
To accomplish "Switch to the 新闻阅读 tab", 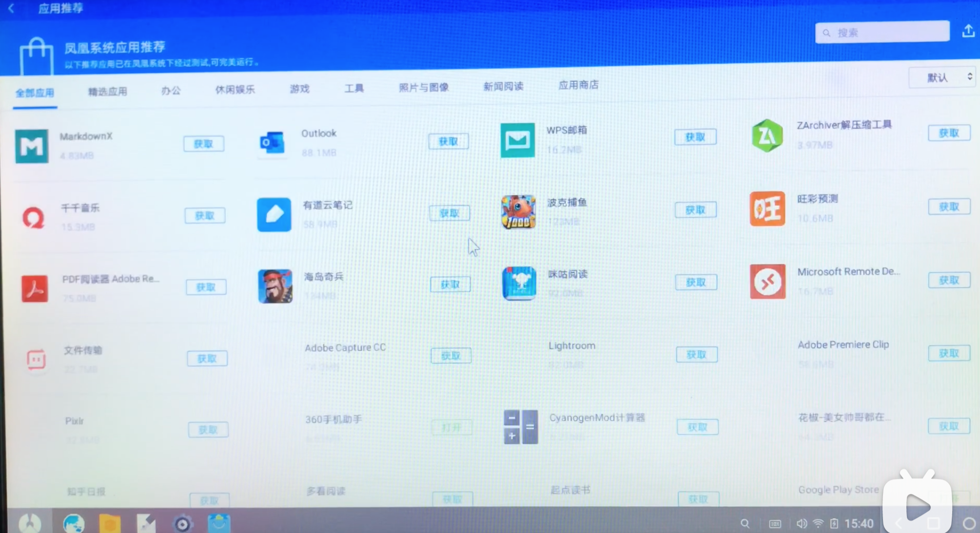I will click(x=503, y=86).
